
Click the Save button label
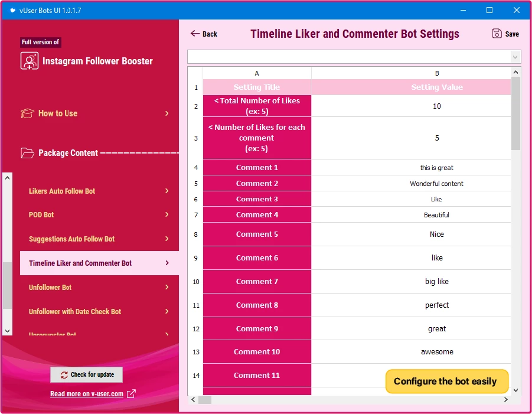(x=512, y=34)
